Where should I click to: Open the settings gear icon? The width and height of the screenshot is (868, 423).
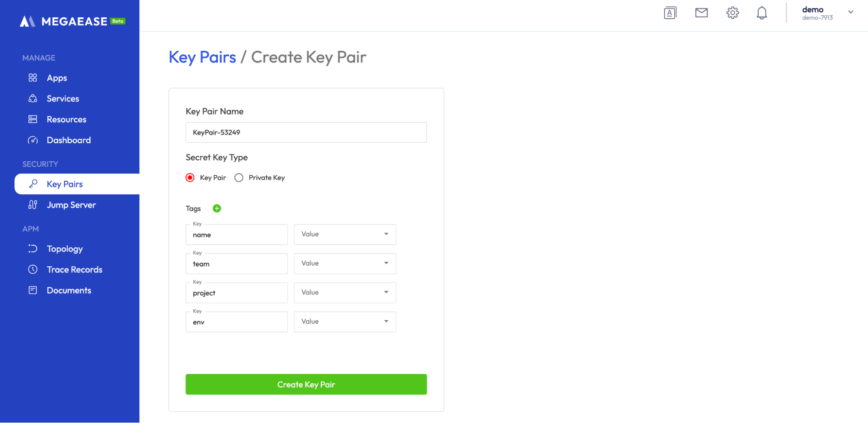733,13
